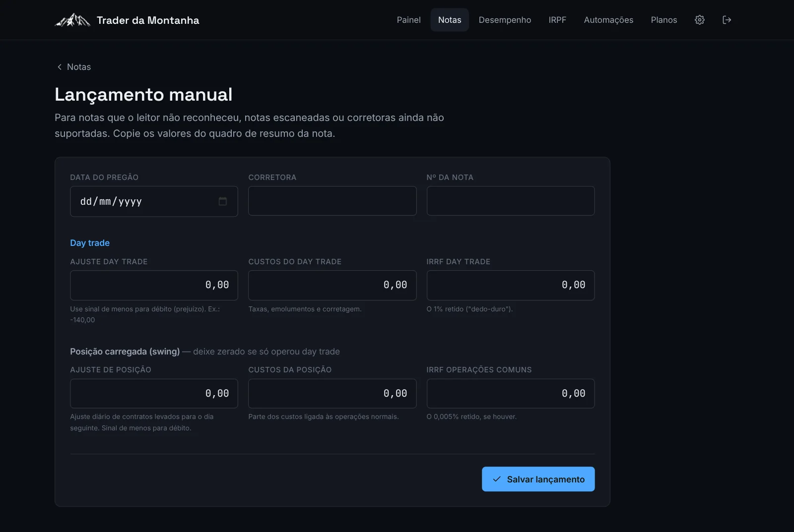Click the IRRF operações comuns field
The height and width of the screenshot is (532, 794).
coord(511,393)
